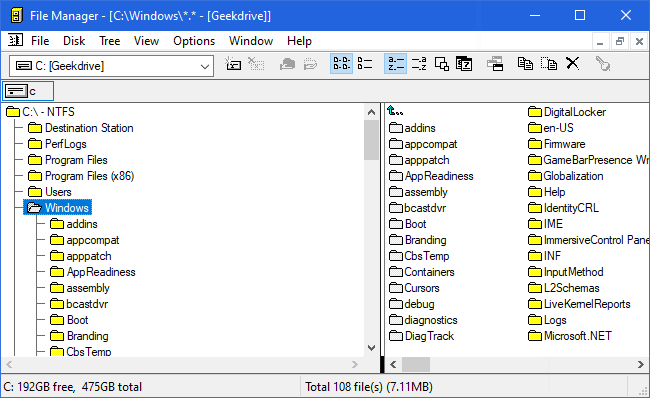Click the Move files toolbar icon

point(549,64)
